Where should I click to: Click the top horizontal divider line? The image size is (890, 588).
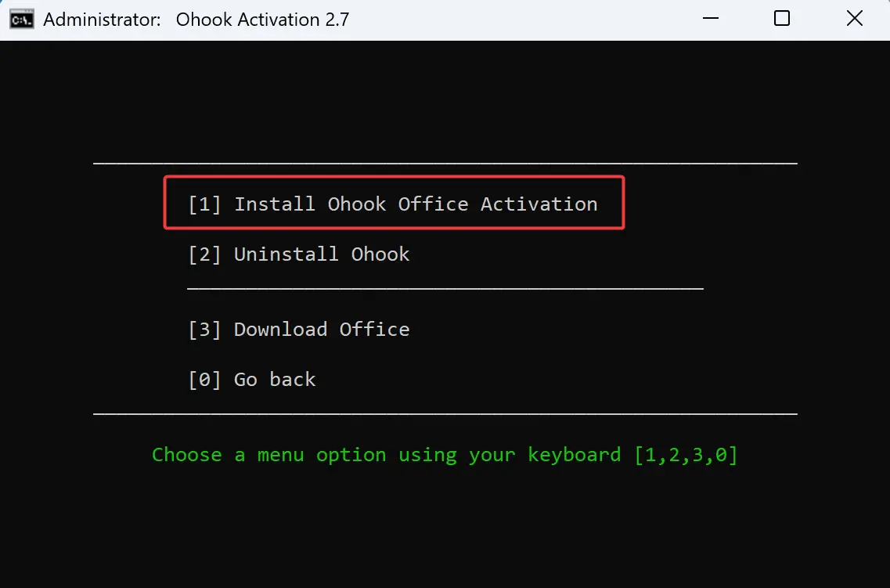pyautogui.click(x=445, y=163)
